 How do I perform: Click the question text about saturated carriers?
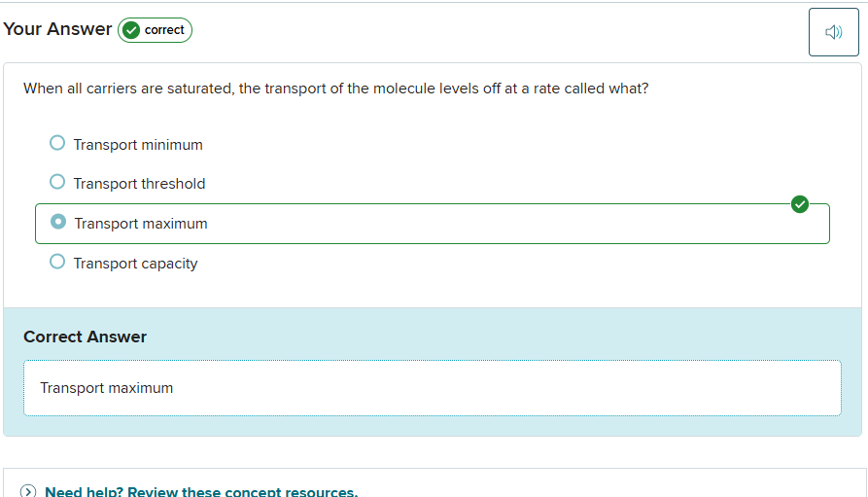(x=335, y=89)
